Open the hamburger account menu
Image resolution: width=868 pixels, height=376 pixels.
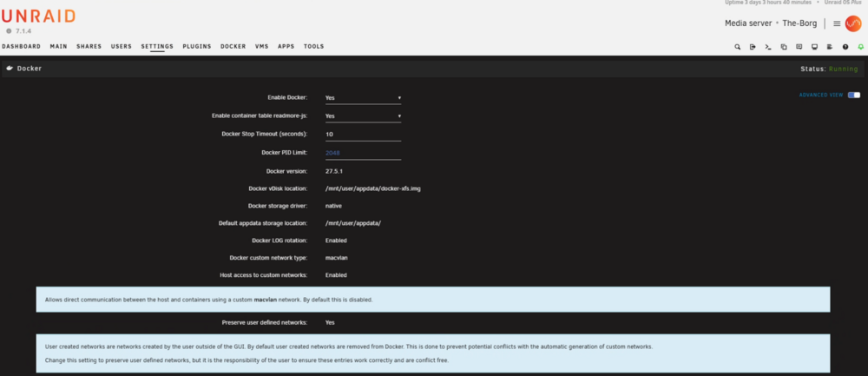pyautogui.click(x=837, y=23)
